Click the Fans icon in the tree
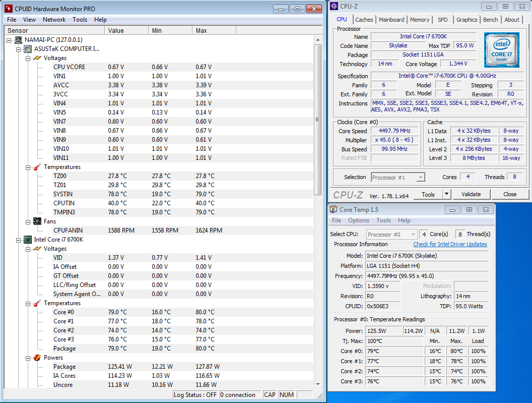The height and width of the screenshot is (403, 532). (37, 221)
